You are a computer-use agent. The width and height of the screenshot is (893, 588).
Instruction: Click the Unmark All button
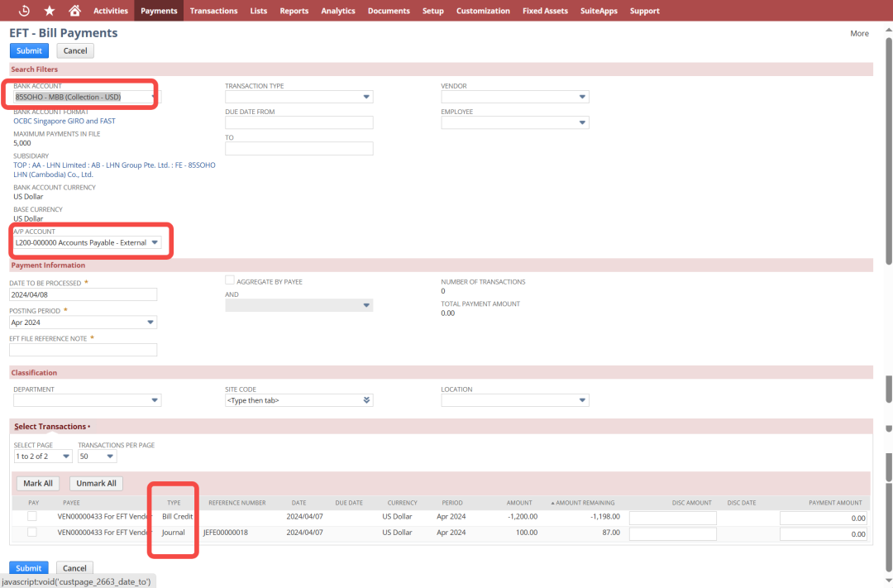pos(96,483)
